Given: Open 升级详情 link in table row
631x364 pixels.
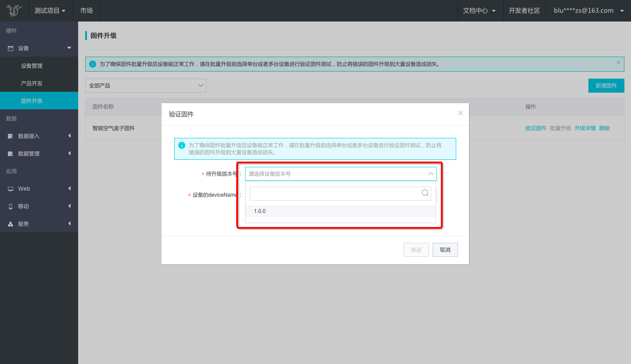Looking at the screenshot, I should coord(585,128).
